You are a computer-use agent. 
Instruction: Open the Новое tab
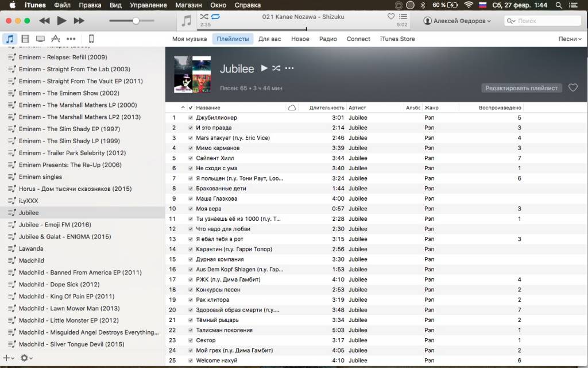300,39
